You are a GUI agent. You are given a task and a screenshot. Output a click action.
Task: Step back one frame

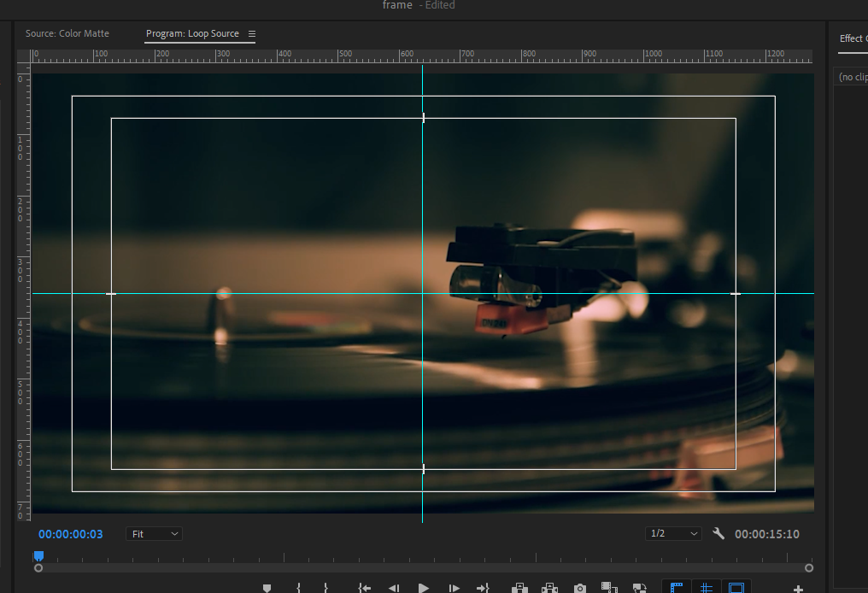click(394, 588)
